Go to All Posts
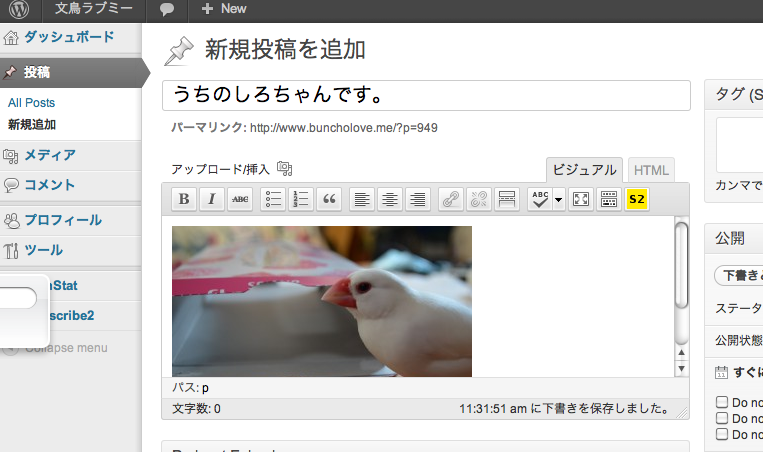The width and height of the screenshot is (763, 452). pyautogui.click(x=31, y=103)
